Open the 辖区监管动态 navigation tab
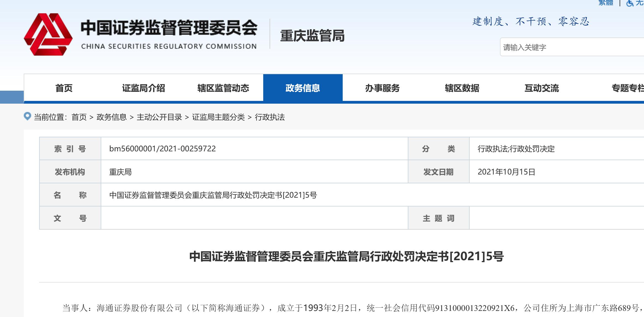Screen dimensions: 644x317 coord(223,88)
